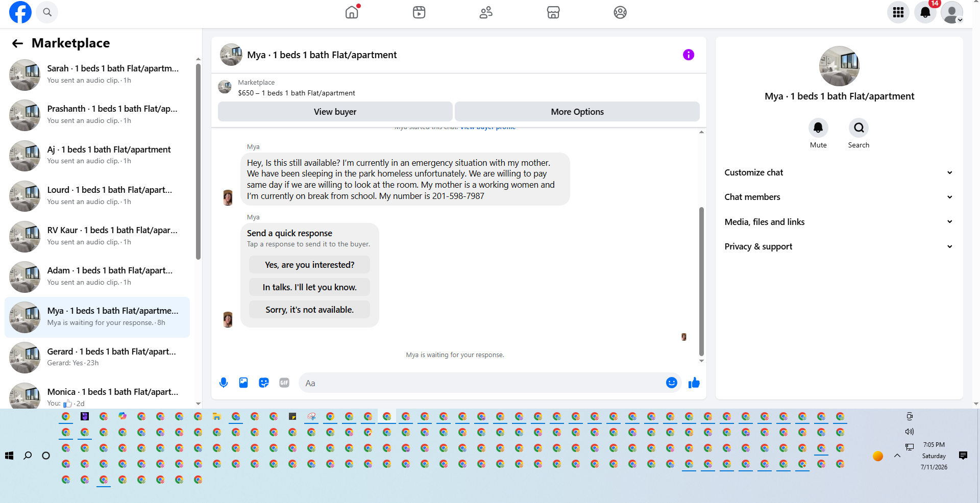Open Lourd's conversation
The height and width of the screenshot is (503, 980).
97,195
